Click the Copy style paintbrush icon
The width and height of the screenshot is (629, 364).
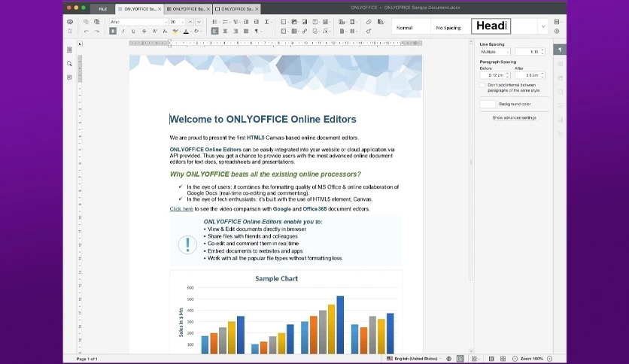[369, 31]
